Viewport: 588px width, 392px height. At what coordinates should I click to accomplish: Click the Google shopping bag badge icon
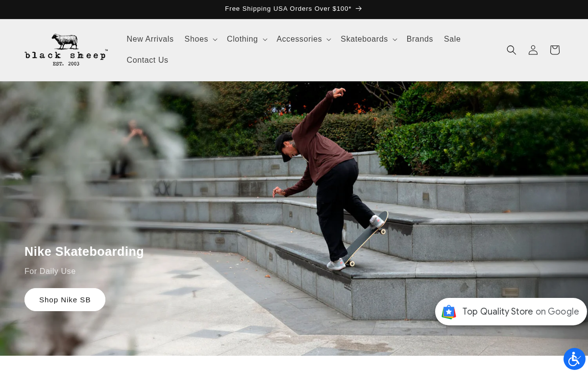click(449, 312)
